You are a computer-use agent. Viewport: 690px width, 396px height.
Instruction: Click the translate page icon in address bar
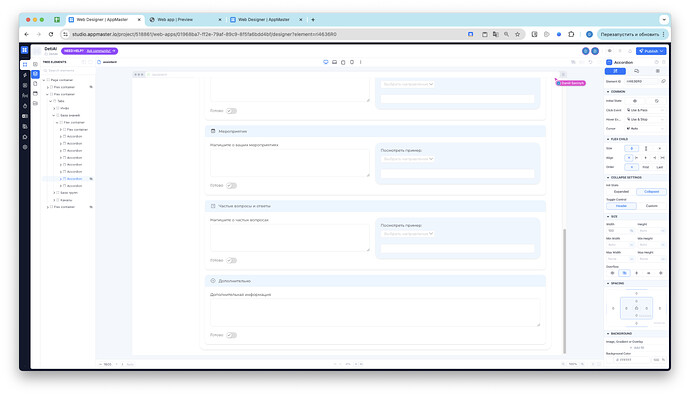coord(495,34)
